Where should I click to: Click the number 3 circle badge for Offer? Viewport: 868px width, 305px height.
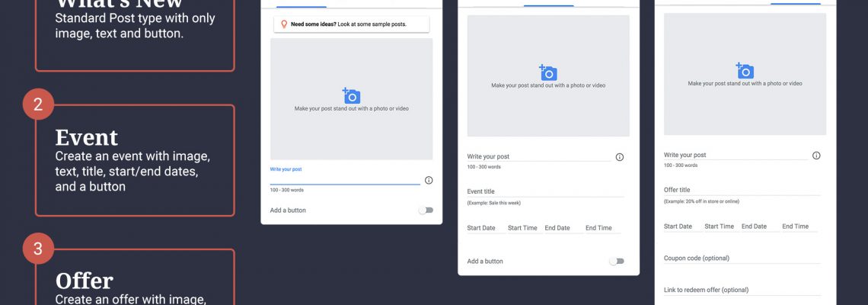coord(37,249)
